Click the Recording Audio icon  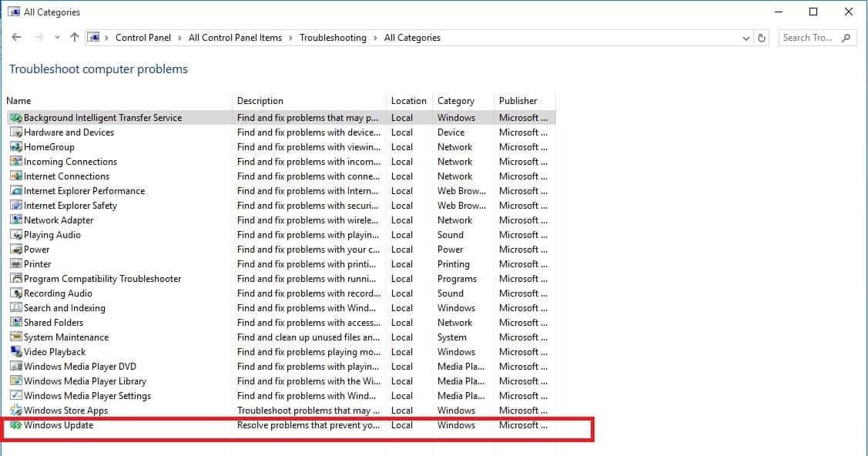(x=16, y=293)
